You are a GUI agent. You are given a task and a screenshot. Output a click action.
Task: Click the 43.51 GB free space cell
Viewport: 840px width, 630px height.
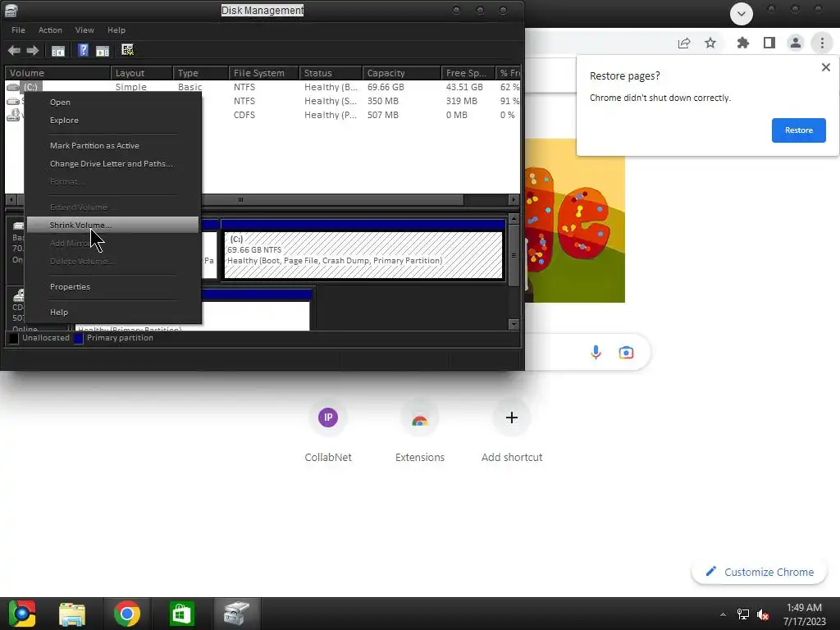464,87
